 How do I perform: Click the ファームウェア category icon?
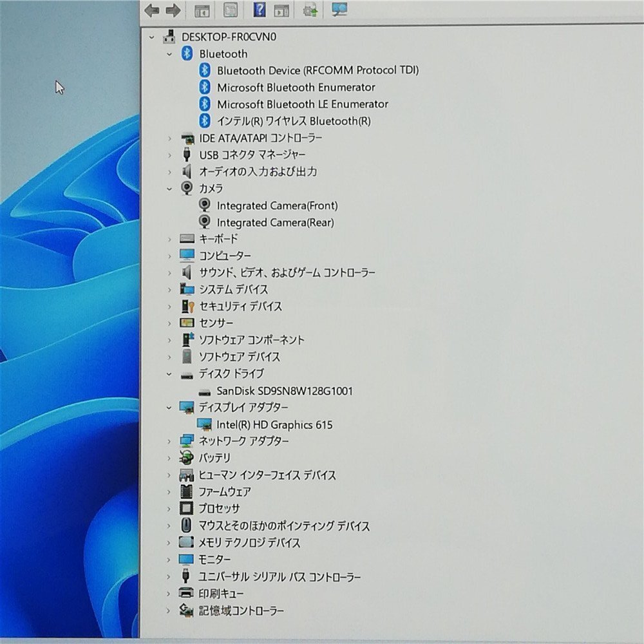187,491
